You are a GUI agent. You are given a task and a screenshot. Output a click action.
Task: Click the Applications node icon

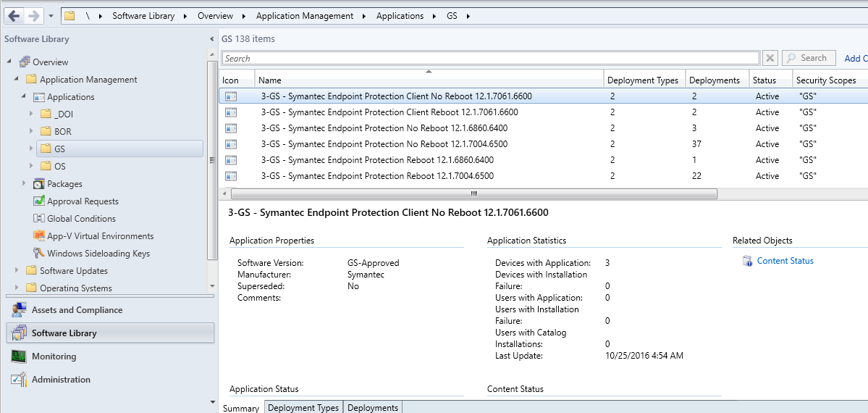click(x=39, y=97)
